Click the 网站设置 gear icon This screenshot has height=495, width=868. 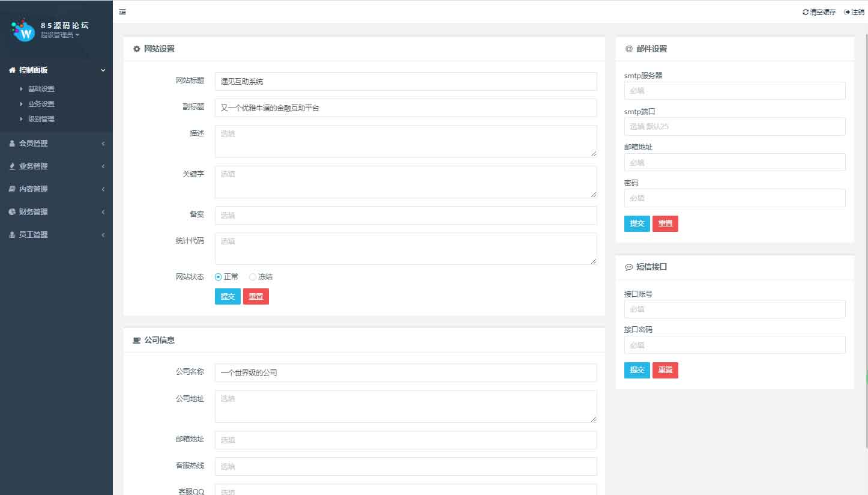pos(137,49)
